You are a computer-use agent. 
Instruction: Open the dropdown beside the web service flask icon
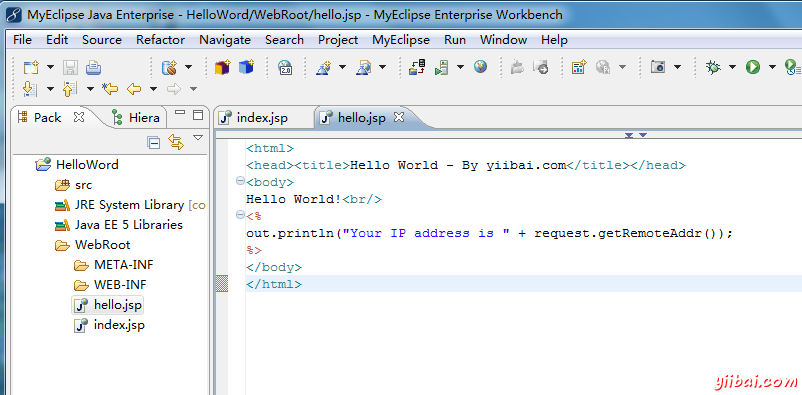tap(342, 67)
